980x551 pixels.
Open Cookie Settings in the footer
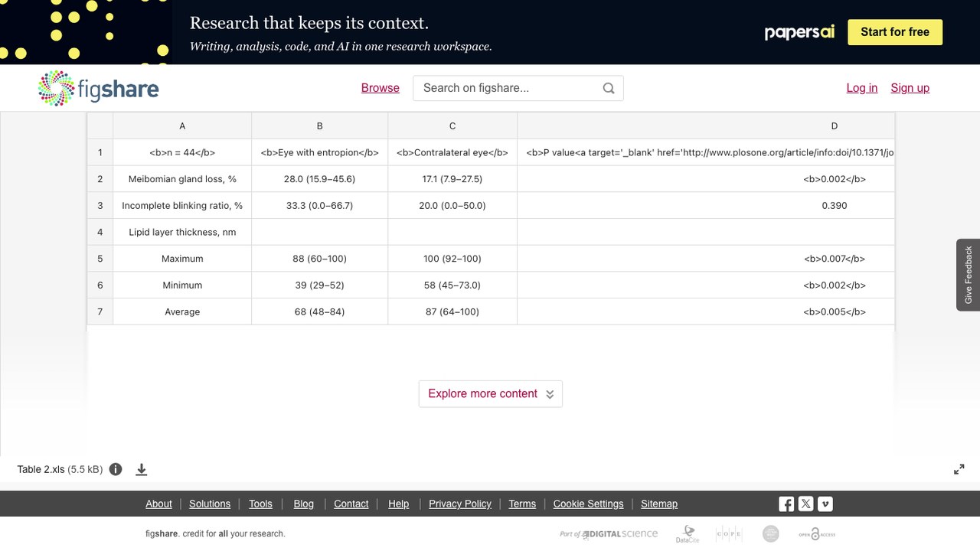pyautogui.click(x=589, y=504)
